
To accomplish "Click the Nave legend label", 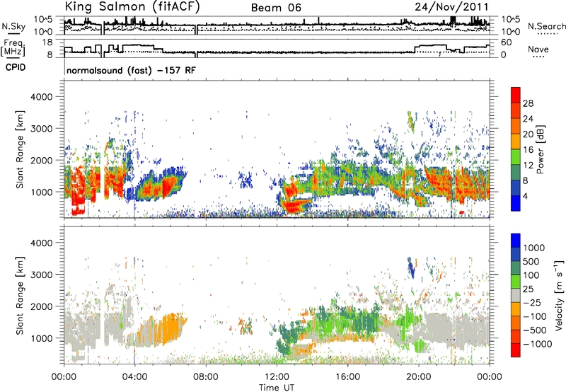I will [x=538, y=49].
